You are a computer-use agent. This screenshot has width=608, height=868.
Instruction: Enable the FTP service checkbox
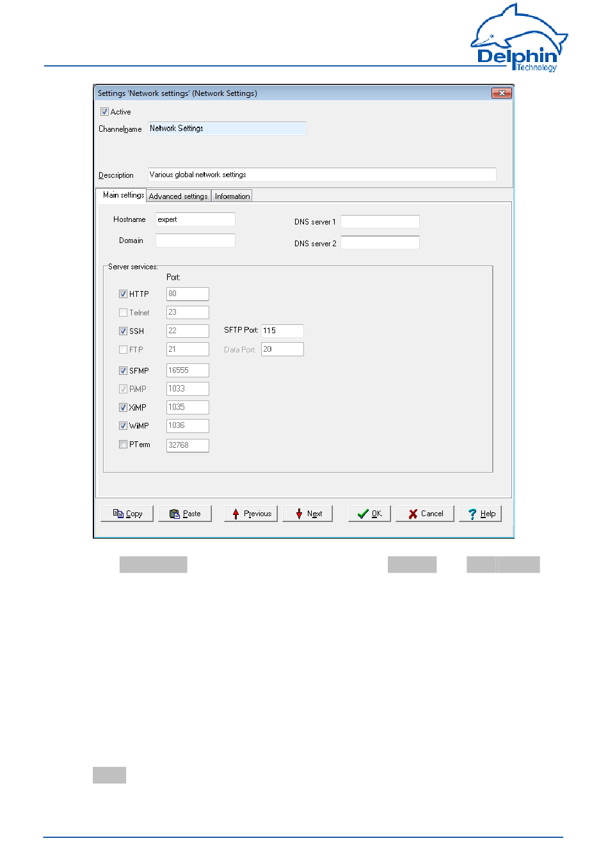[x=123, y=350]
